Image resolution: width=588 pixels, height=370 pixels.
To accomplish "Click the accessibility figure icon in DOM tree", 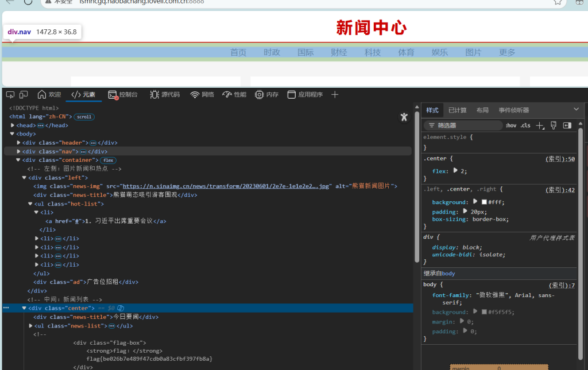I will [x=404, y=117].
